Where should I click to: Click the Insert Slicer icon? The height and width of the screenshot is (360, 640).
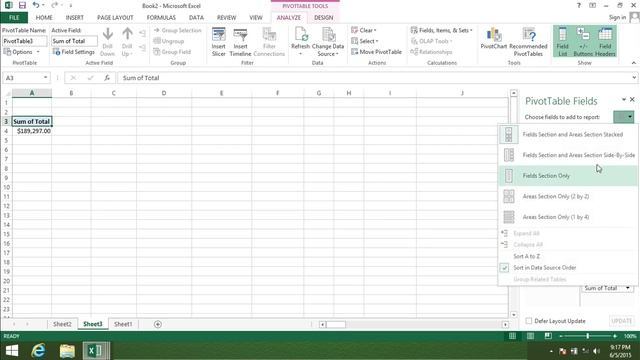pyautogui.click(x=219, y=42)
